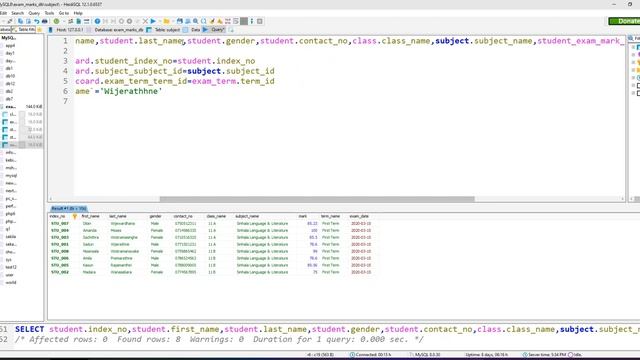Click the red X cancel icon in the toolbar

(x=145, y=21)
